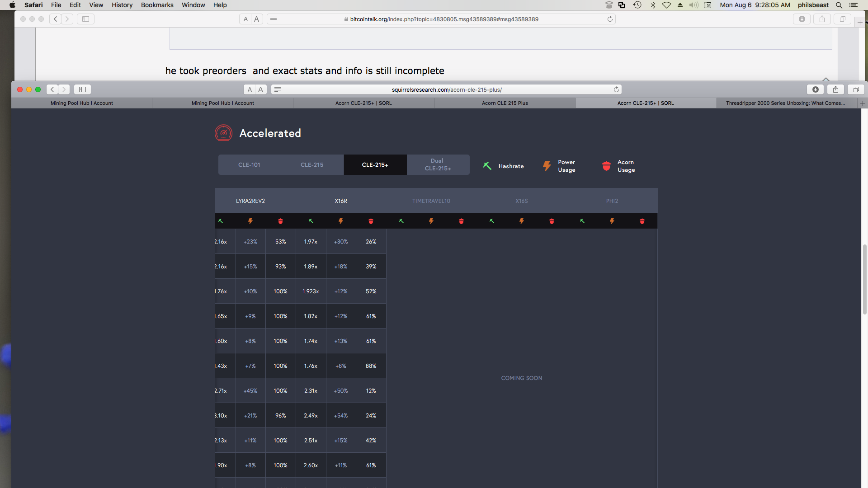Switch to second Mining Pool Hub Account tab
The width and height of the screenshot is (868, 488).
223,103
